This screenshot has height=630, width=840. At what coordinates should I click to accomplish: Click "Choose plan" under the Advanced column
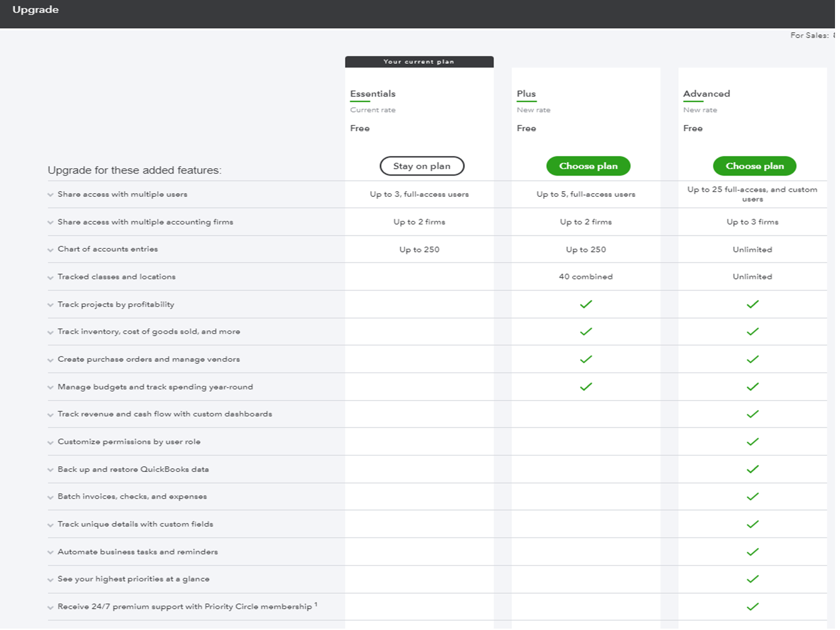pyautogui.click(x=754, y=166)
